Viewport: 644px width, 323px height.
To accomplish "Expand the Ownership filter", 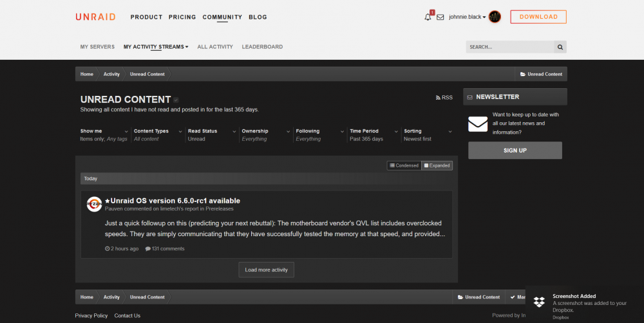I will [266, 134].
